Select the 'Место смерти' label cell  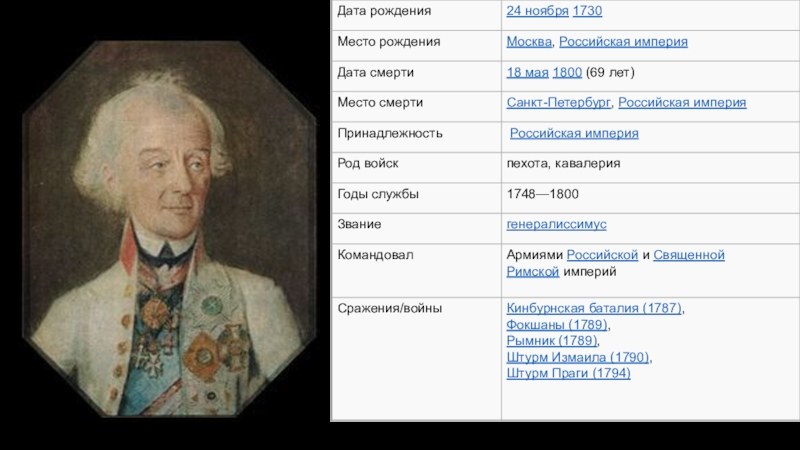tap(416, 106)
